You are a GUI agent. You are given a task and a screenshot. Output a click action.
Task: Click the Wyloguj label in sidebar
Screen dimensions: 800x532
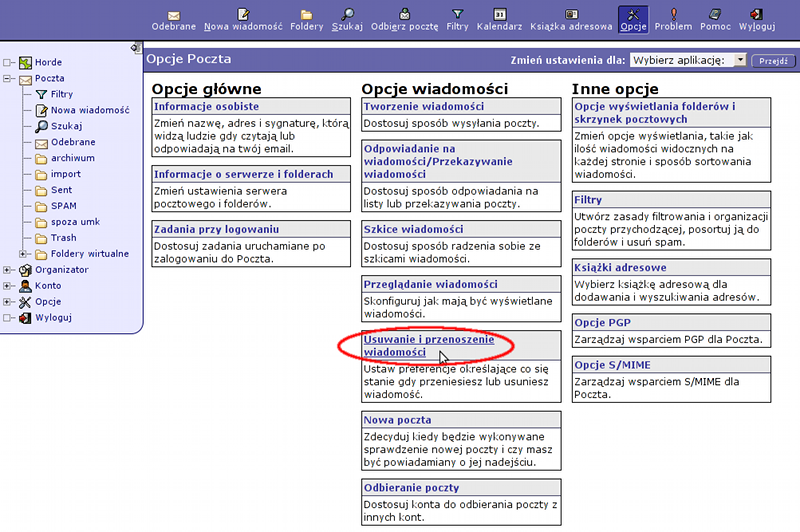53,318
